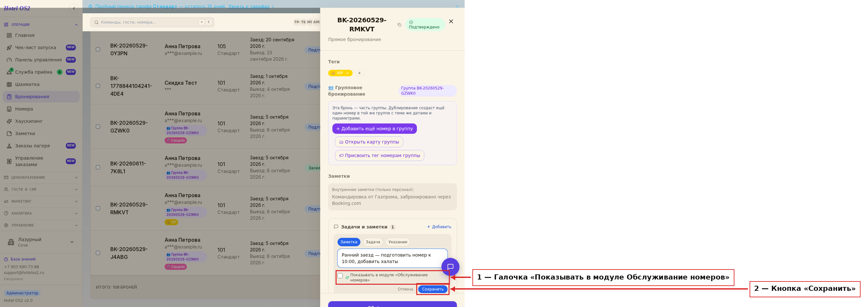
Task: Select the Указание type tab
Action: (x=398, y=242)
